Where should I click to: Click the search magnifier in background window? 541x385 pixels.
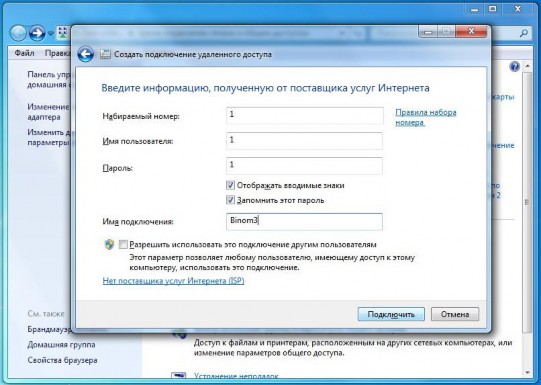coord(523,33)
